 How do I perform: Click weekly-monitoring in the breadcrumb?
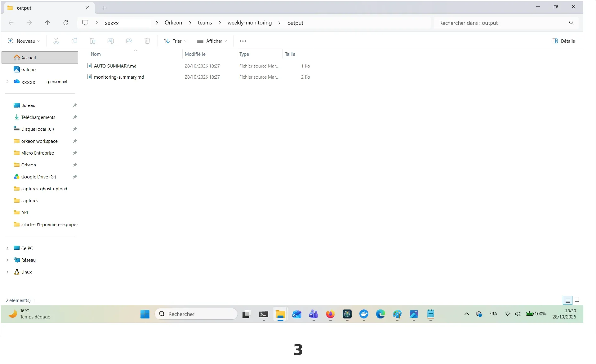(249, 23)
